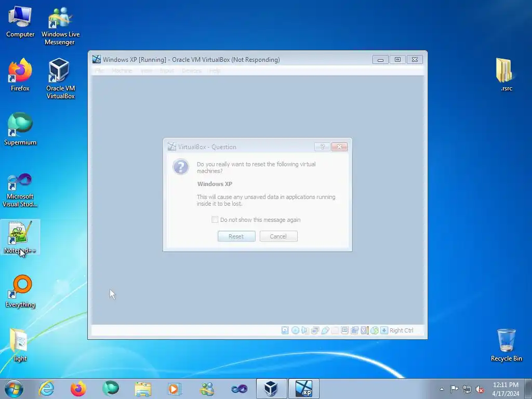Open the Devices menu in VirtualBox
This screenshot has width=532, height=399.
(192, 71)
